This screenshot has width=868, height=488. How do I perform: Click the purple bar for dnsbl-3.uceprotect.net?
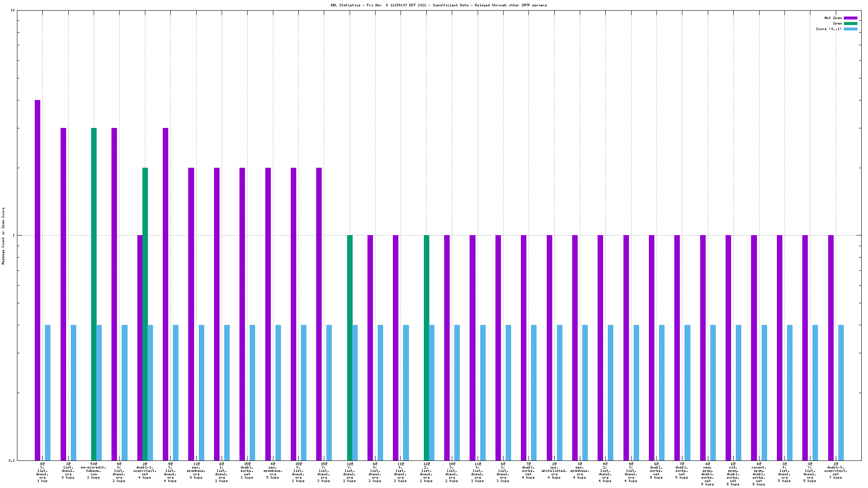(831, 347)
